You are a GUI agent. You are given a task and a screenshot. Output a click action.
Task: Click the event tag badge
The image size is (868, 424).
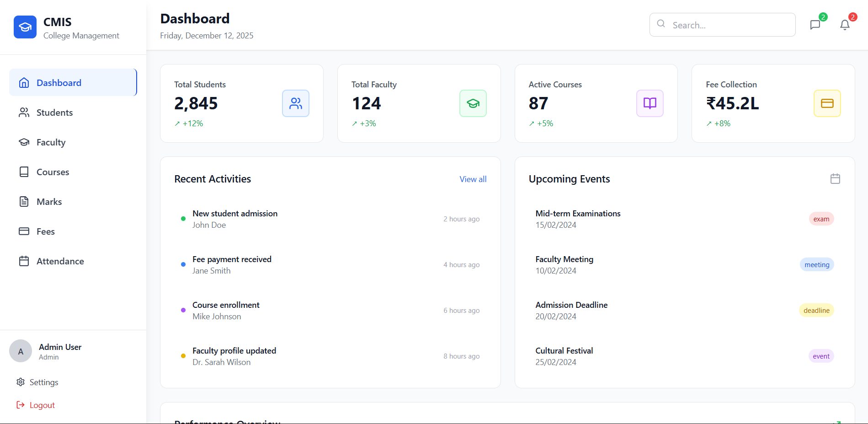pyautogui.click(x=821, y=356)
